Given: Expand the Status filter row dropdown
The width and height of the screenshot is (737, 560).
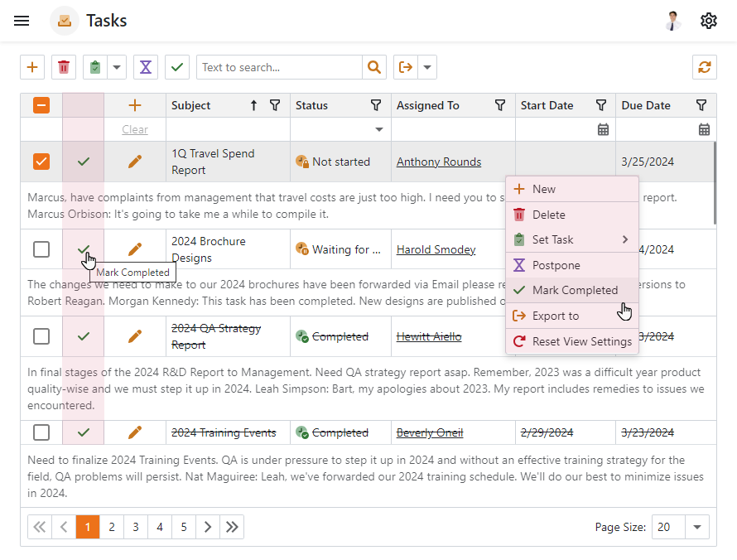Looking at the screenshot, I should [x=378, y=129].
